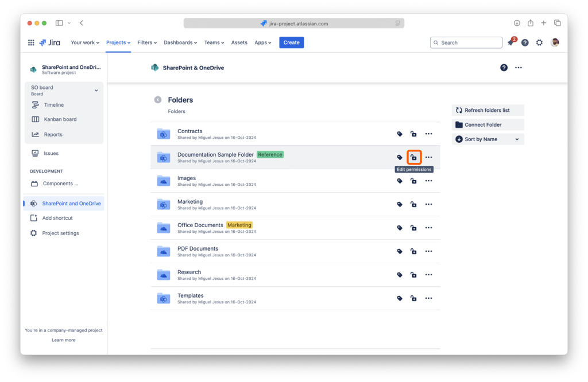This screenshot has width=588, height=382.
Task: Select Kanban board in sidebar
Action: [x=60, y=119]
